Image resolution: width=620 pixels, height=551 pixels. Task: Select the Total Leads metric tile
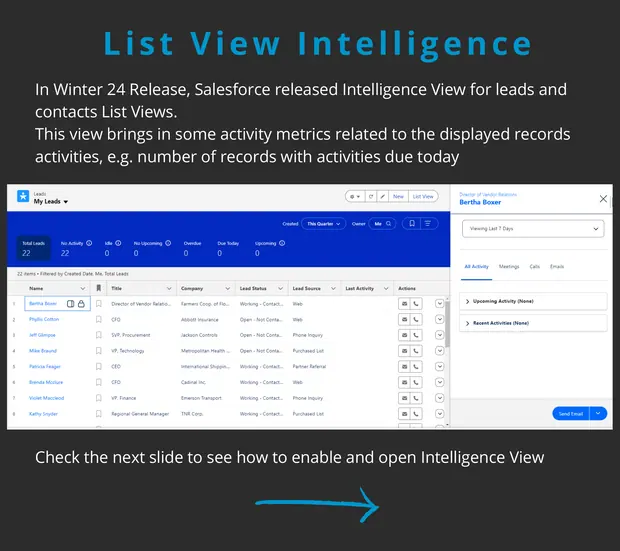point(34,248)
